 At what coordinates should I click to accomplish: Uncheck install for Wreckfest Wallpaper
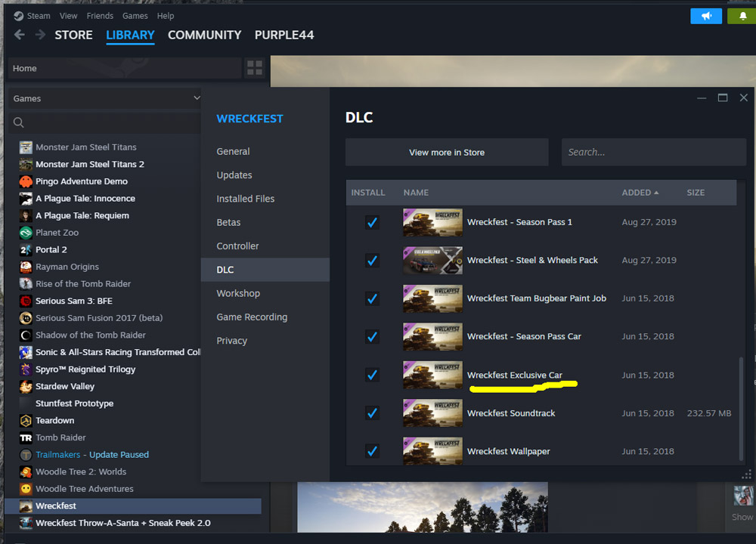tap(372, 451)
